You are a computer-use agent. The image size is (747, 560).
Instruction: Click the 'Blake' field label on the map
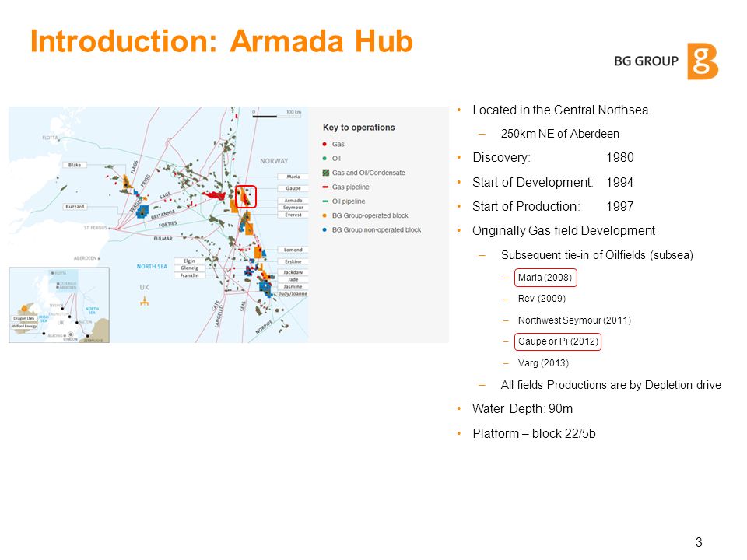point(75,165)
